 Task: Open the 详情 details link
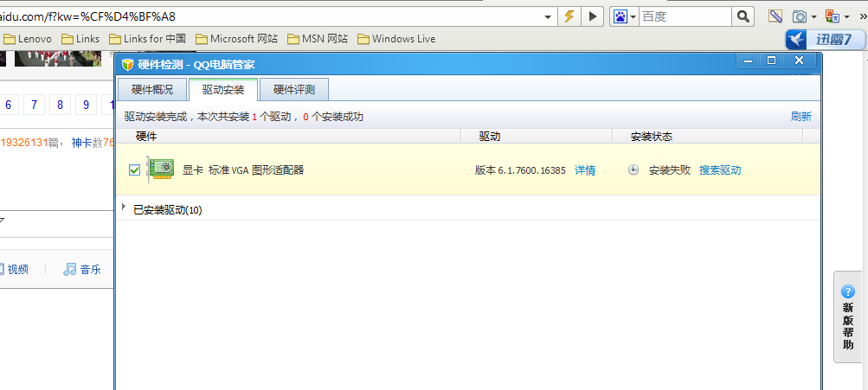[585, 170]
